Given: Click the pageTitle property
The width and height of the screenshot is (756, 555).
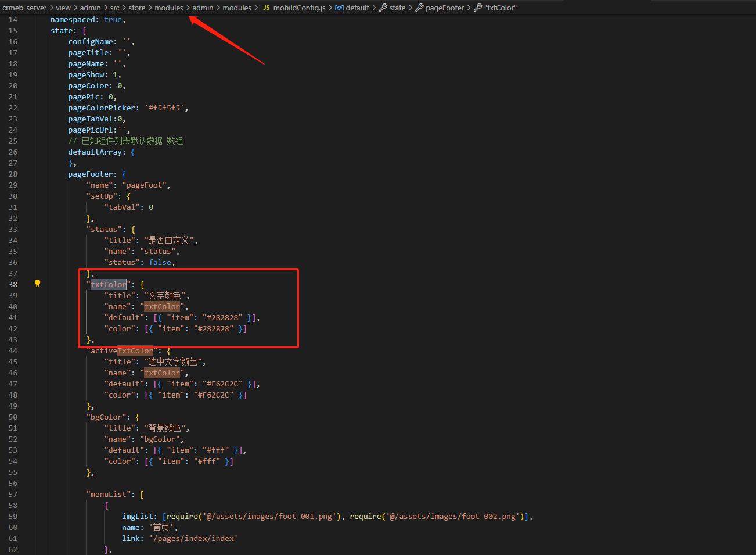Looking at the screenshot, I should pos(89,52).
